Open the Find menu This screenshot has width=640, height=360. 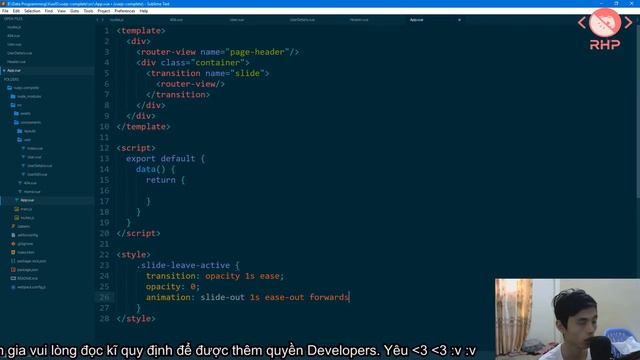[x=49, y=11]
